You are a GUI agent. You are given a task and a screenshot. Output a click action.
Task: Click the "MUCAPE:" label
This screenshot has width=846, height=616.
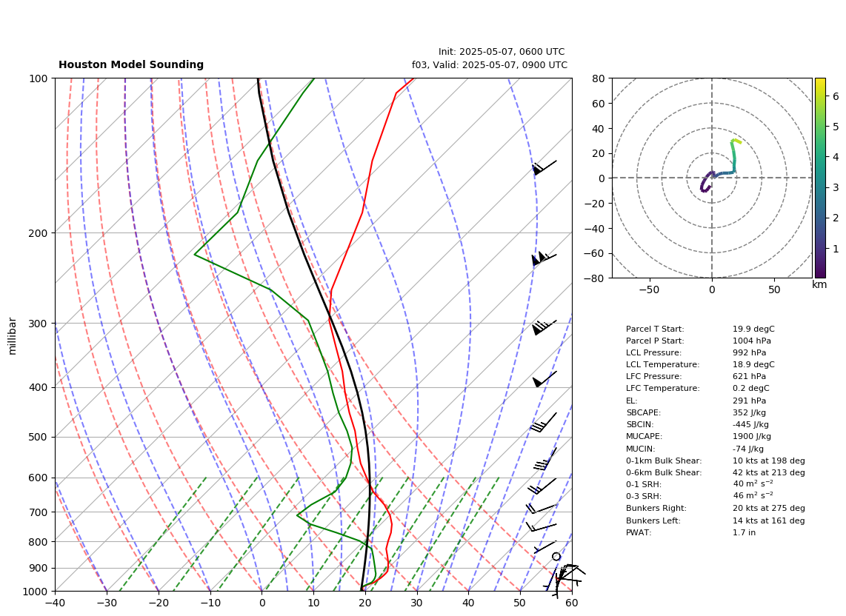644,436
